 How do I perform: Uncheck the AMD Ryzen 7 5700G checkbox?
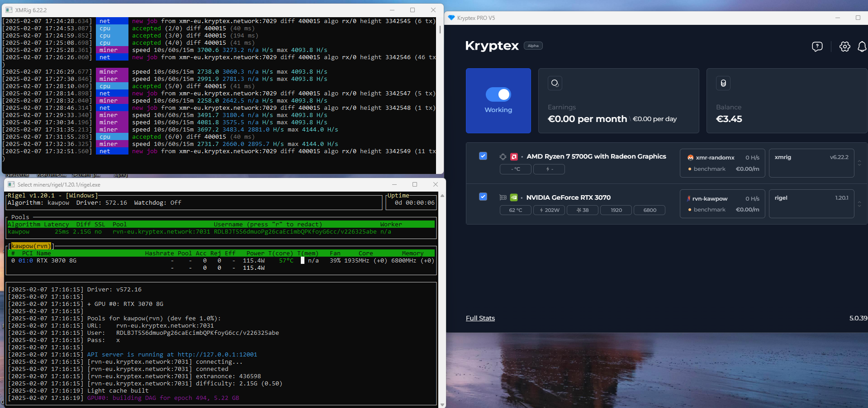483,156
